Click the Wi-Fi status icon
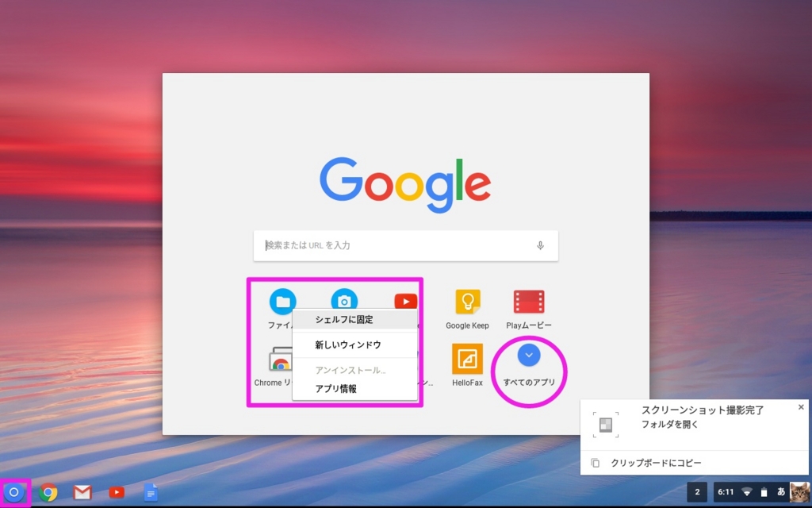812x508 pixels. tap(747, 492)
